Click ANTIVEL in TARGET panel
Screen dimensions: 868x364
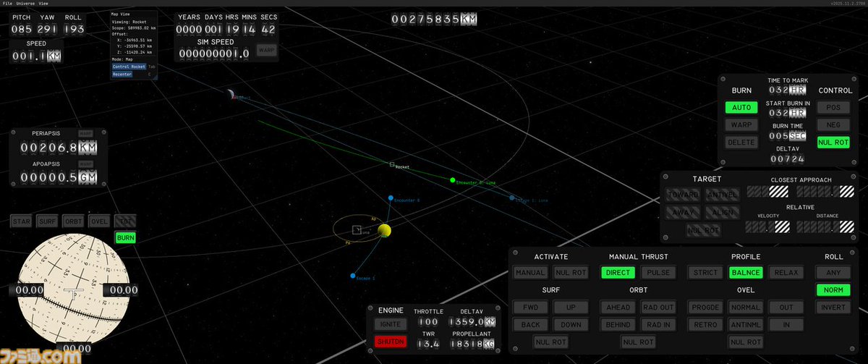(722, 195)
